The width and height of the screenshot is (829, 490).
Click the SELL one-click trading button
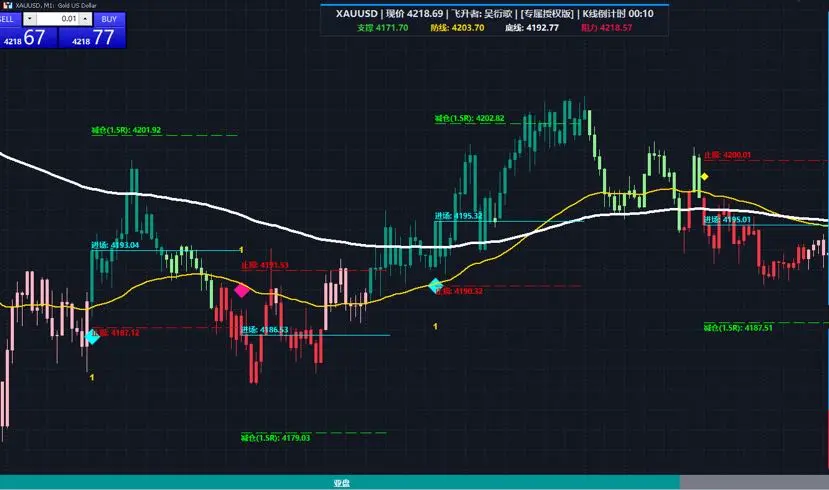[10, 19]
